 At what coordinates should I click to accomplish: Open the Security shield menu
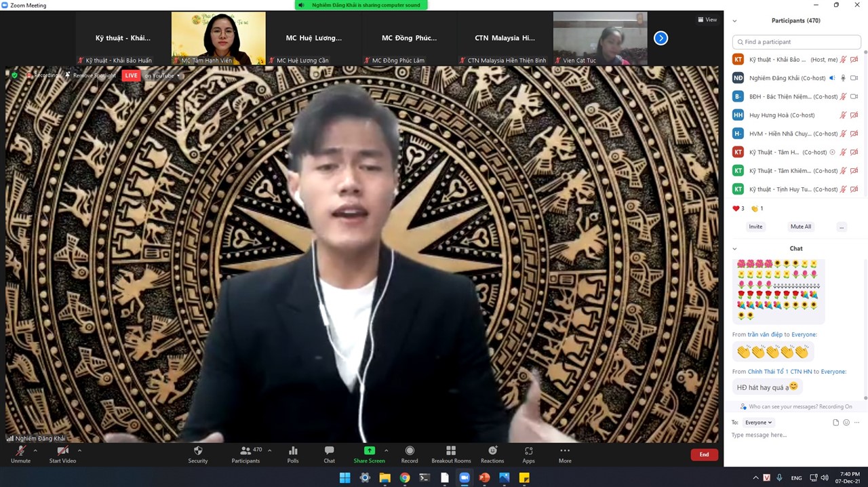(x=198, y=450)
